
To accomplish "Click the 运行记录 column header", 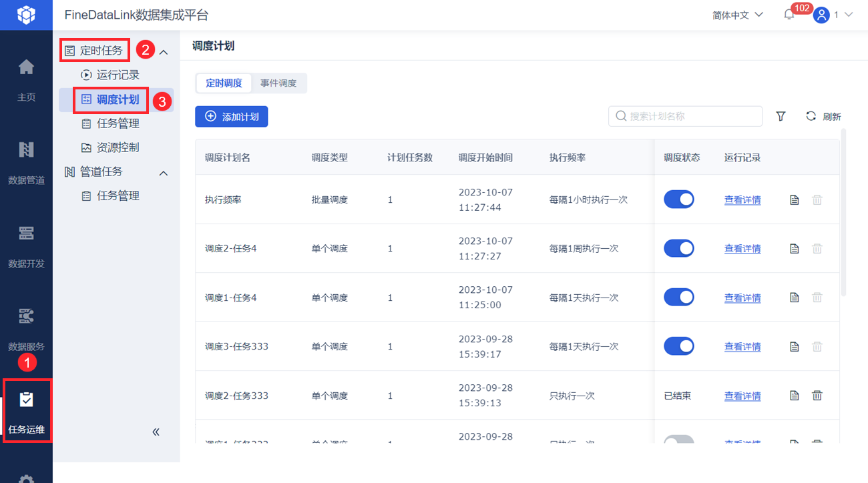I will (x=742, y=157).
